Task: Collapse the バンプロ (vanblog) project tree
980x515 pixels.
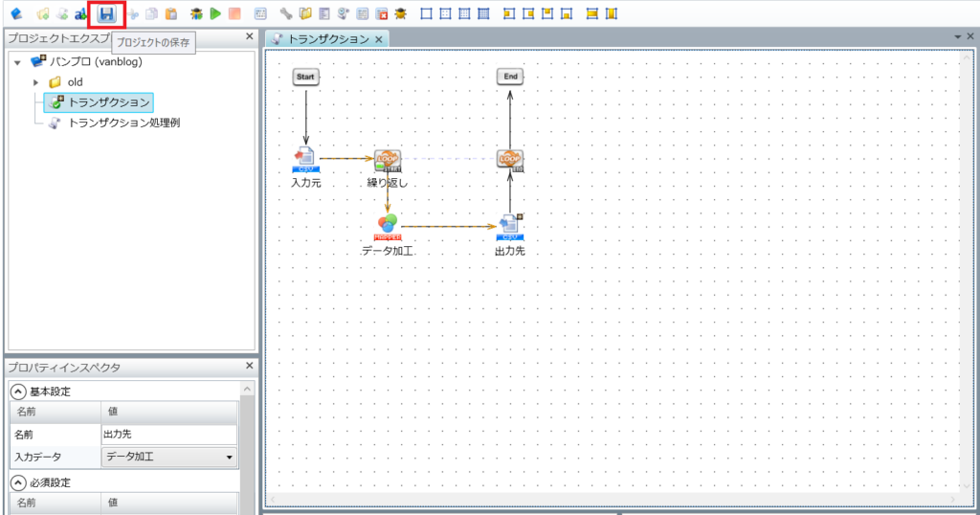Action: tap(17, 62)
